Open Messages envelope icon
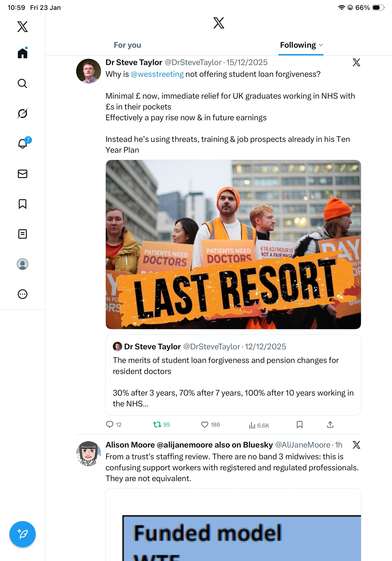 coord(23,174)
